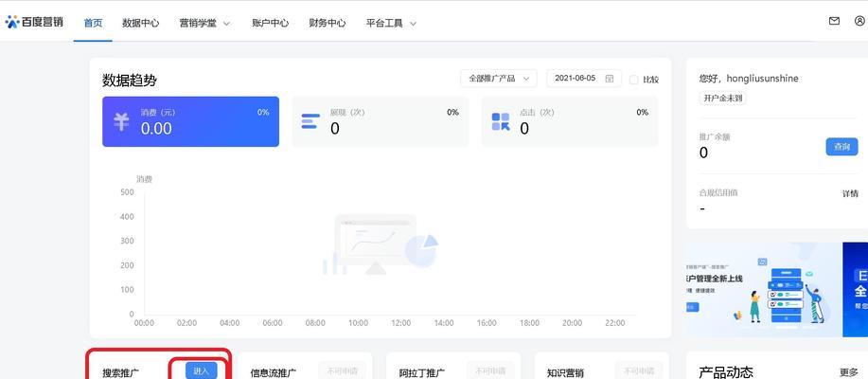Image resolution: width=868 pixels, height=379 pixels.
Task: Click the 12:00 axis label on chart
Action: [400, 323]
